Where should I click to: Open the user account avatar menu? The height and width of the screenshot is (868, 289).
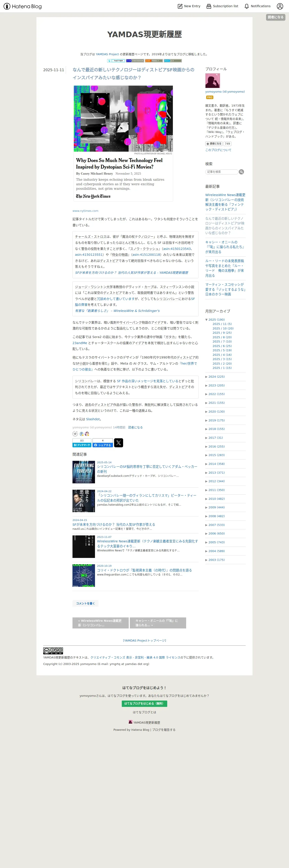[x=280, y=6]
